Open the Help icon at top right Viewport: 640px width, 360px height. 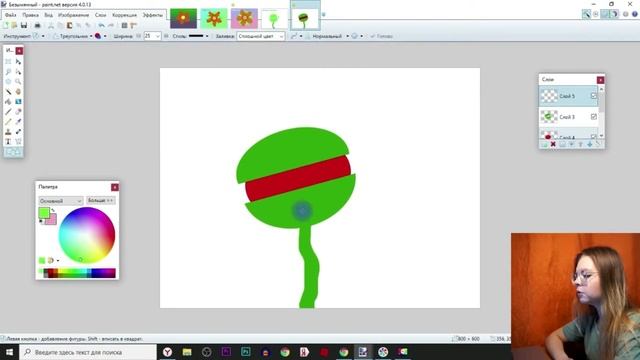click(635, 14)
